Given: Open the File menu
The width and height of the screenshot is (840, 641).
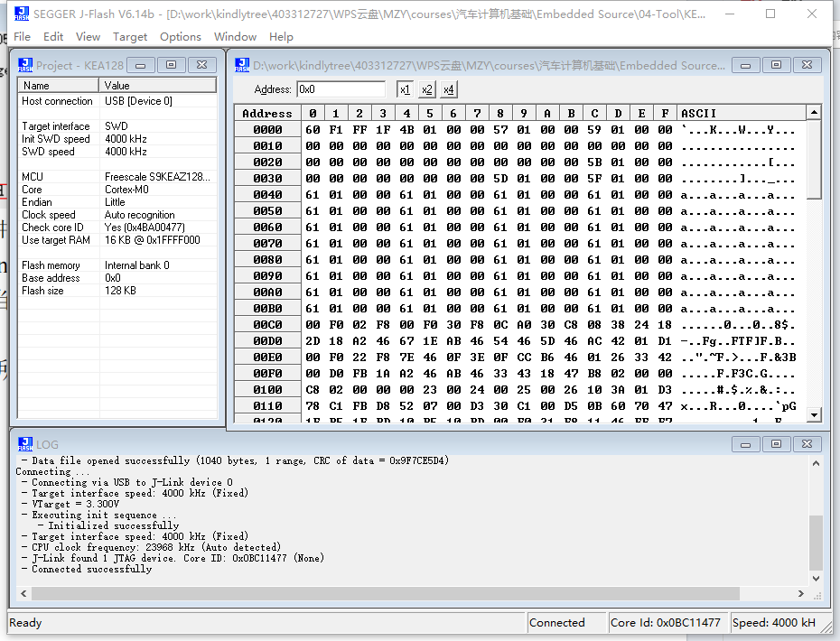Looking at the screenshot, I should pos(23,37).
